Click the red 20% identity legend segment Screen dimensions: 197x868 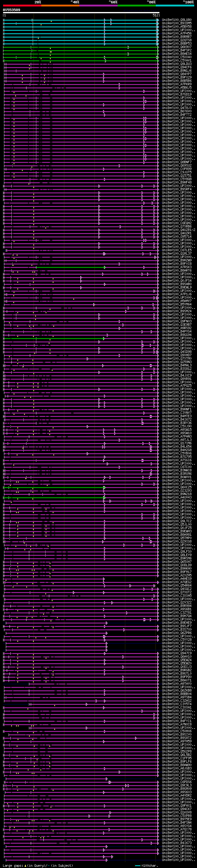coord(22,6)
